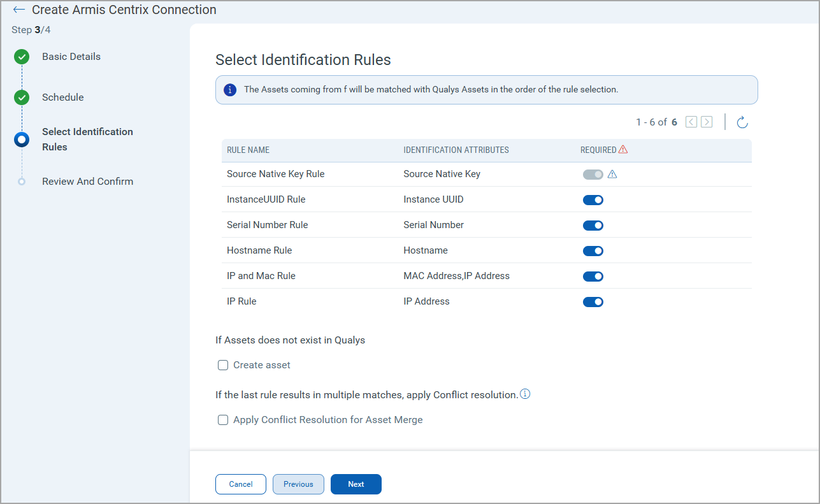
Task: Disable the Serial Number Rule toggle
Action: coord(593,226)
